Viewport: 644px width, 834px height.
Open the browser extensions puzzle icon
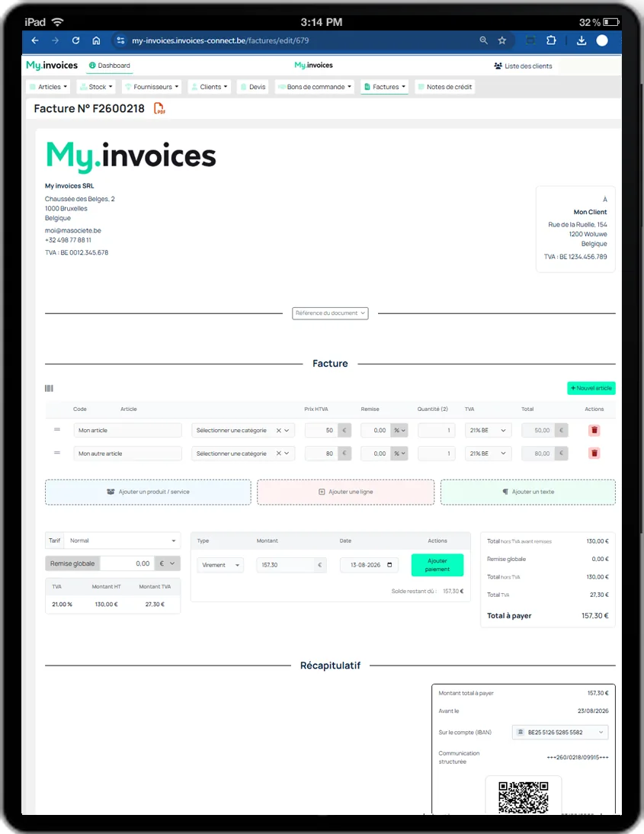(552, 40)
